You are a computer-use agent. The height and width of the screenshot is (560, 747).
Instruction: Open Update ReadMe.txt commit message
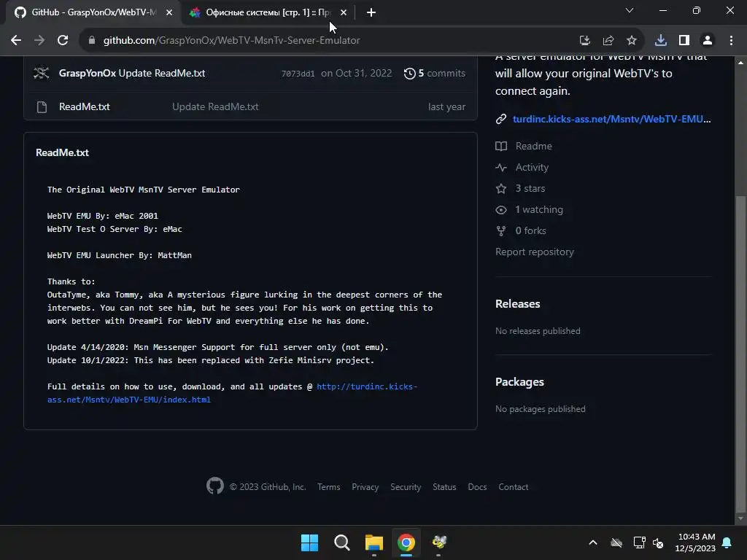[162, 73]
